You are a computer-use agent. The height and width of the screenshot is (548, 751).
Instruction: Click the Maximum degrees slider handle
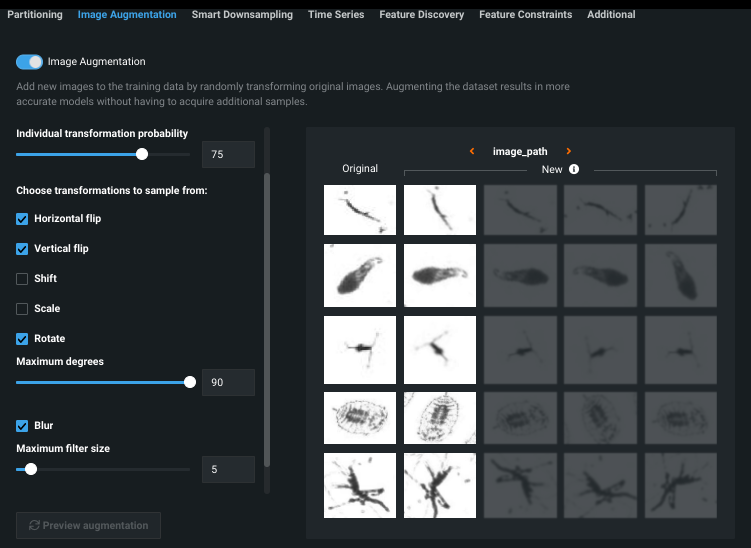click(x=190, y=382)
